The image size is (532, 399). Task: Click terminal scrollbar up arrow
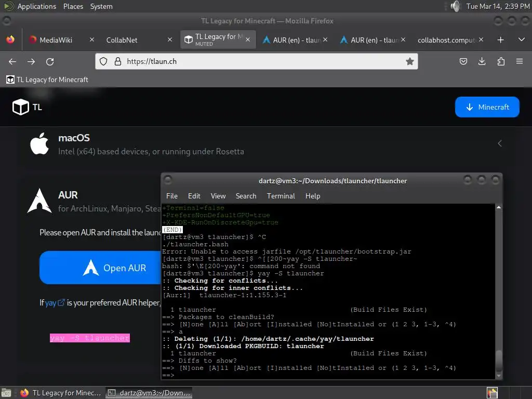click(x=498, y=207)
